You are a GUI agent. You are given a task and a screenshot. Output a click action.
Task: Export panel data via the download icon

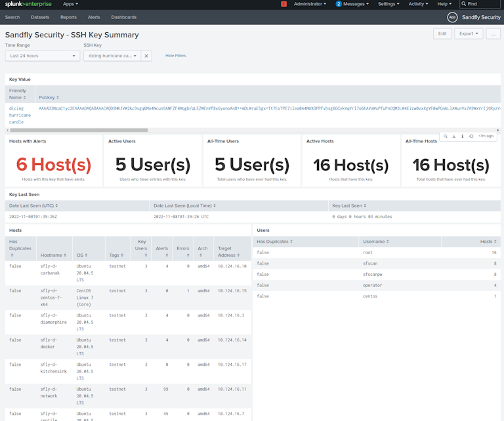pyautogui.click(x=454, y=136)
